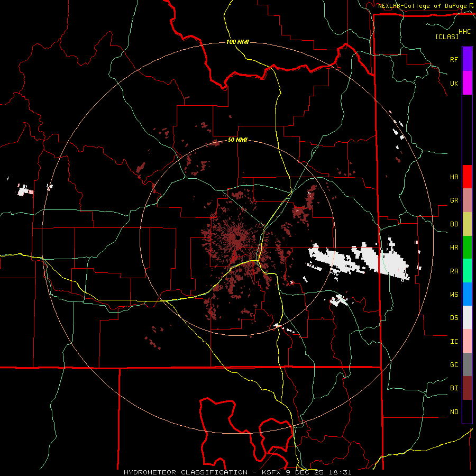Click the HA legend label

tap(454, 177)
